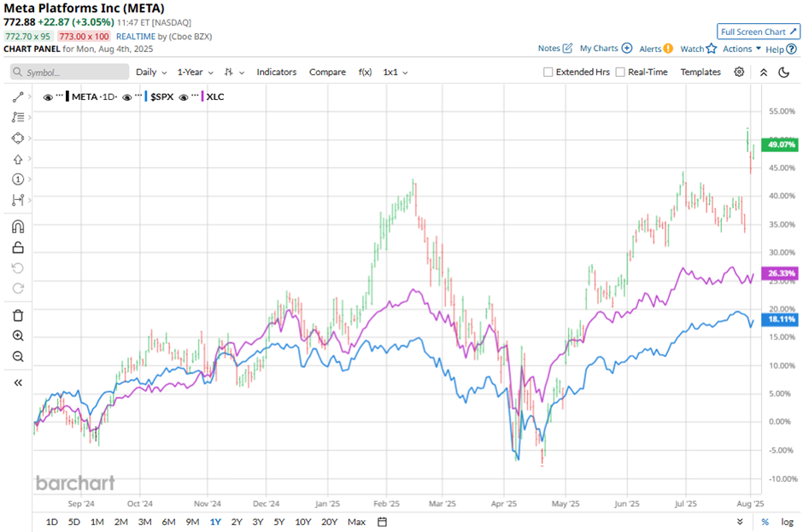Select the 3M time range
Viewport: 803px width, 532px height.
click(x=145, y=522)
